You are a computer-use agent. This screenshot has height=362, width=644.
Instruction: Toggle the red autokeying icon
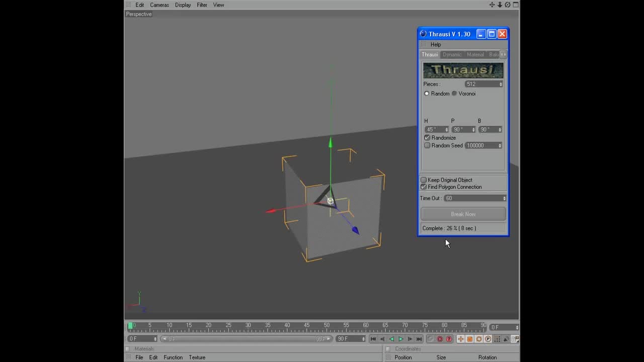point(440,339)
